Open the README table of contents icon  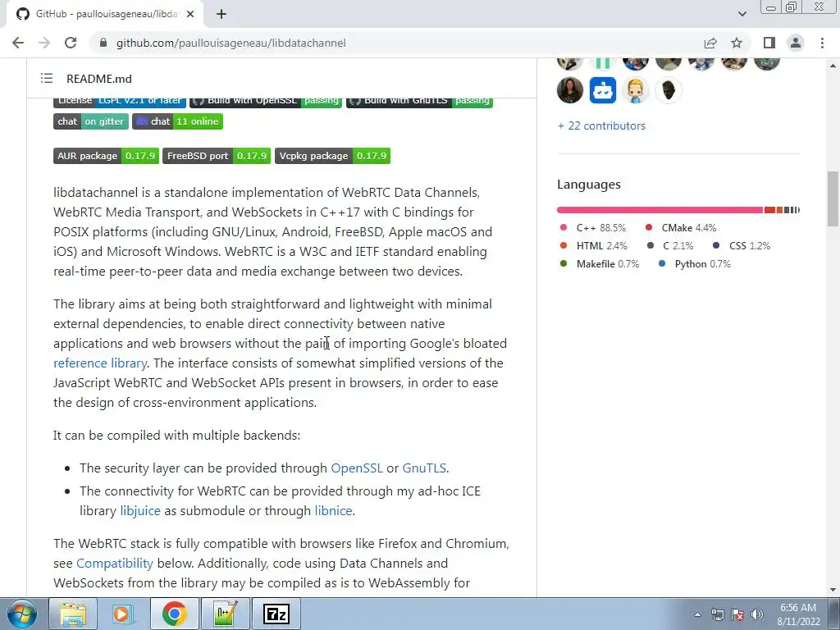[x=47, y=79]
